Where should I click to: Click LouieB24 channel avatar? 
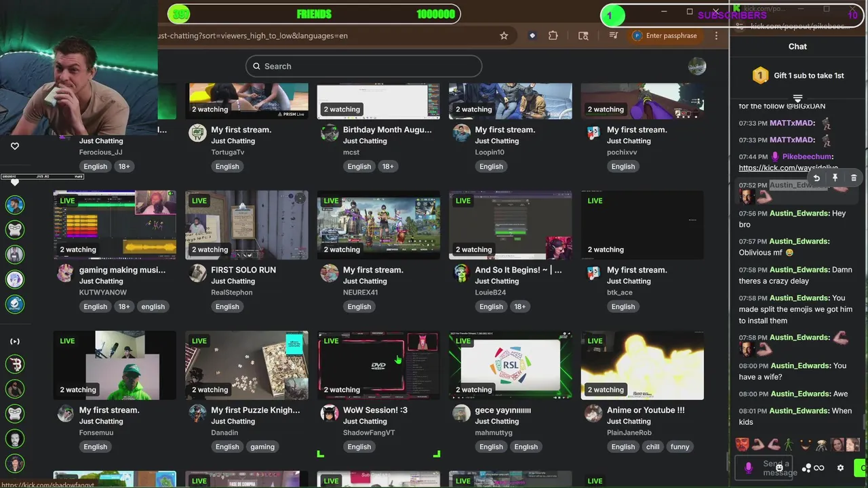tap(461, 273)
